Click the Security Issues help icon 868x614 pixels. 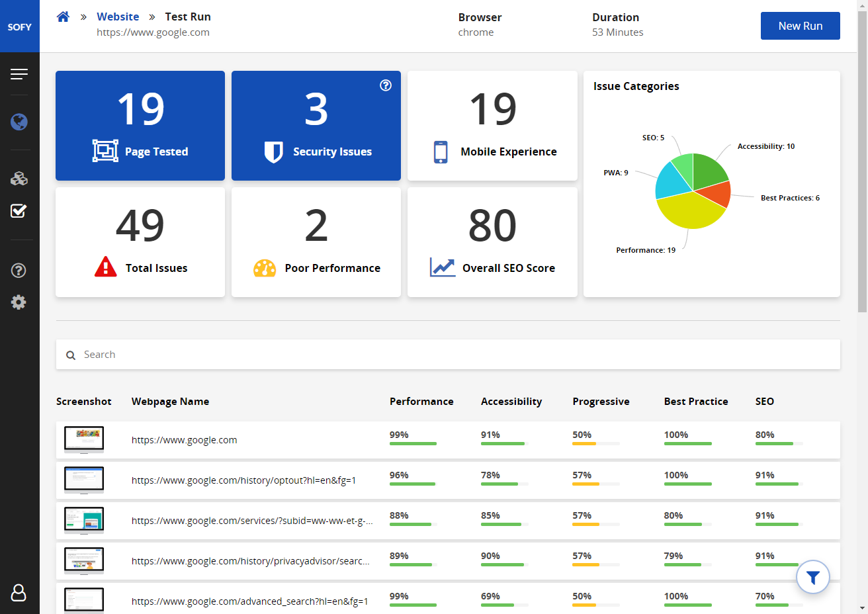[386, 85]
